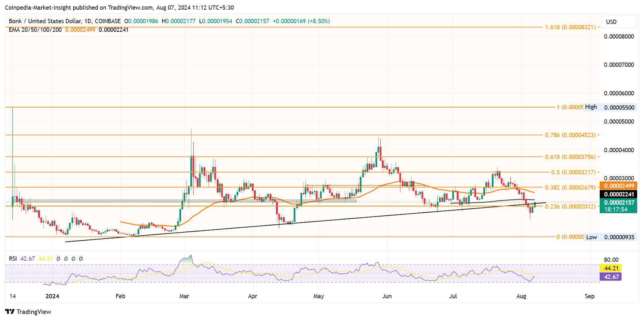Click the 0.00005500 high price label

(x=619, y=107)
